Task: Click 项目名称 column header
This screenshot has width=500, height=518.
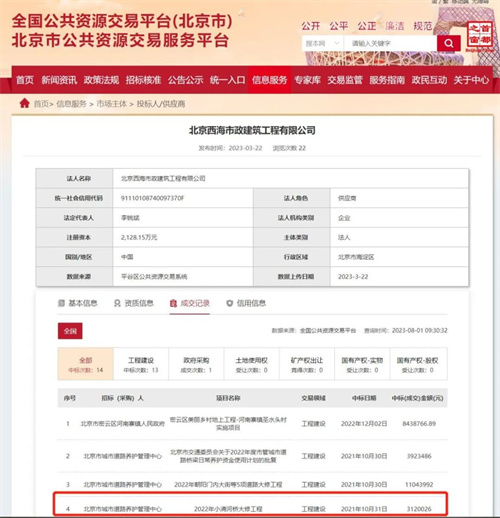Action: pyautogui.click(x=228, y=398)
